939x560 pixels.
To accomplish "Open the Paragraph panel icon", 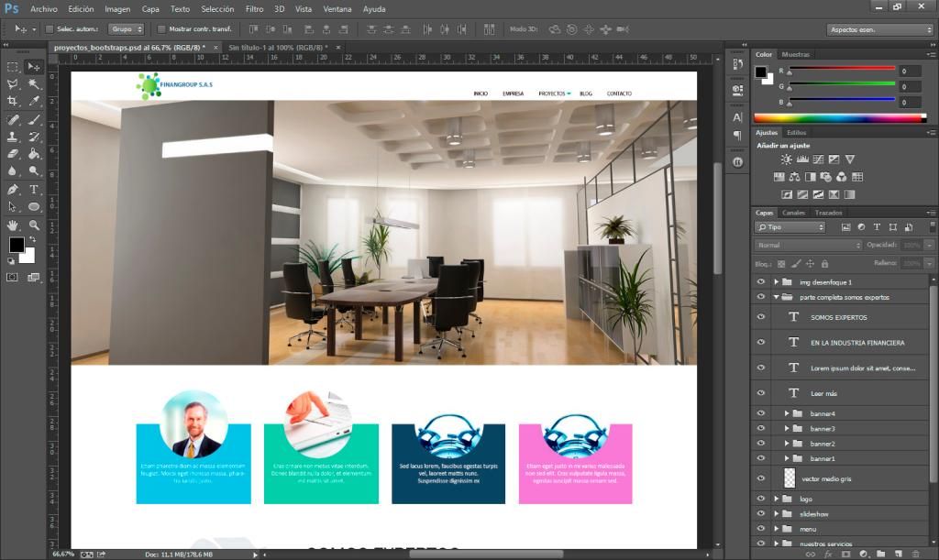I will (x=738, y=136).
